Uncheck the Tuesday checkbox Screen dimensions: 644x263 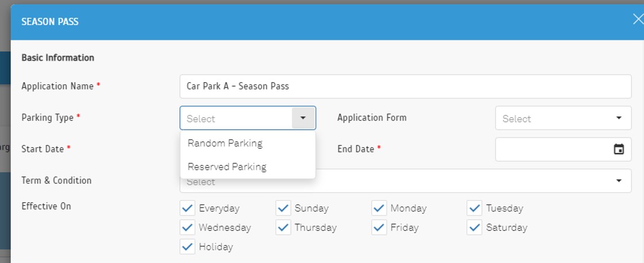(474, 208)
